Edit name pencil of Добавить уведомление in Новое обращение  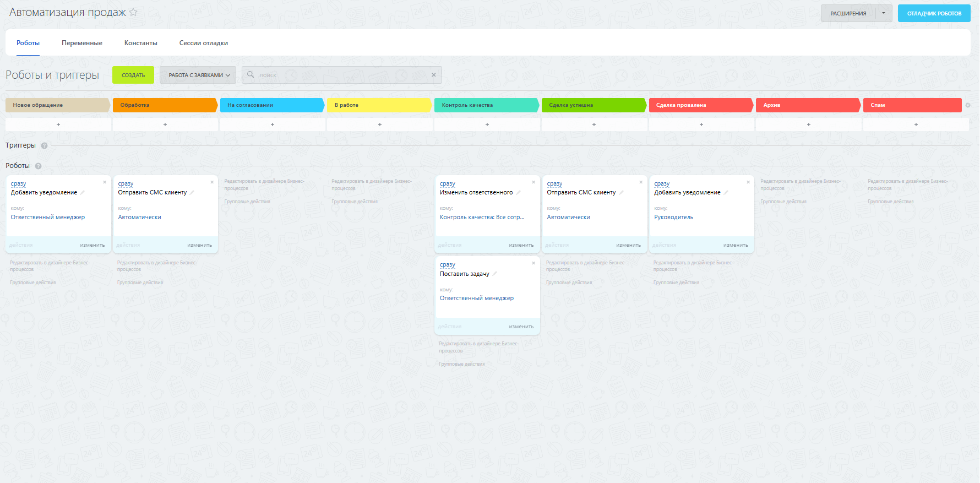pyautogui.click(x=83, y=193)
